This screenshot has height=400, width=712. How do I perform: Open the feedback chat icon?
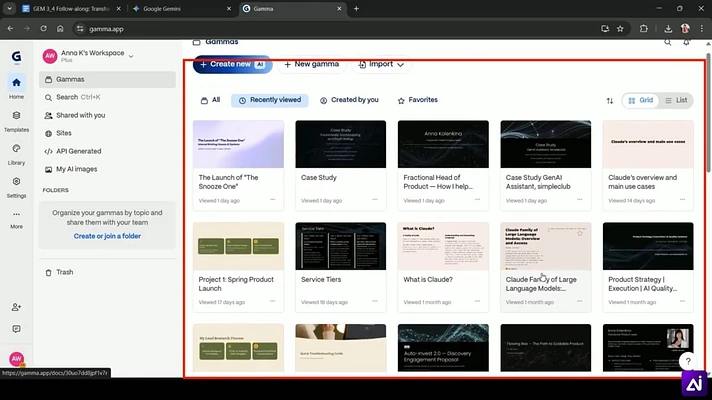pos(16,329)
